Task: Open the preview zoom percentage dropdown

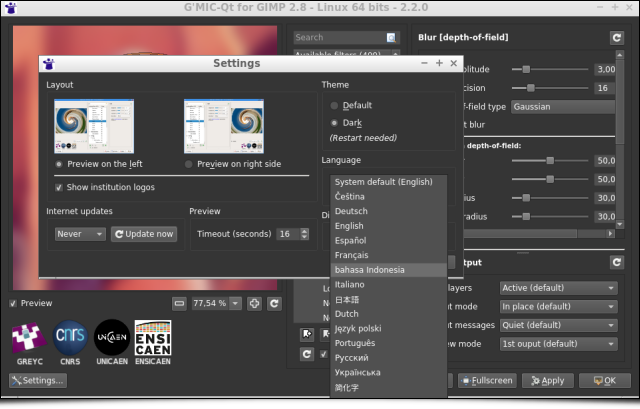Action: (235, 303)
